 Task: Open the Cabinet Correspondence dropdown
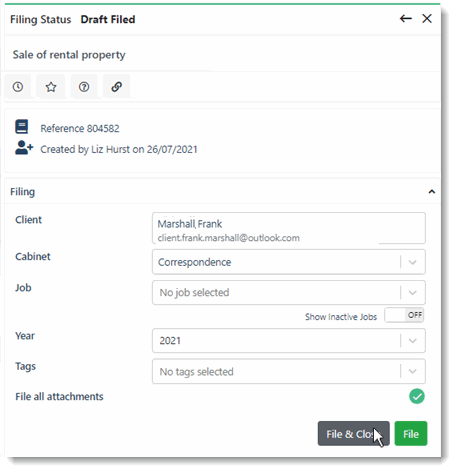[289, 262]
